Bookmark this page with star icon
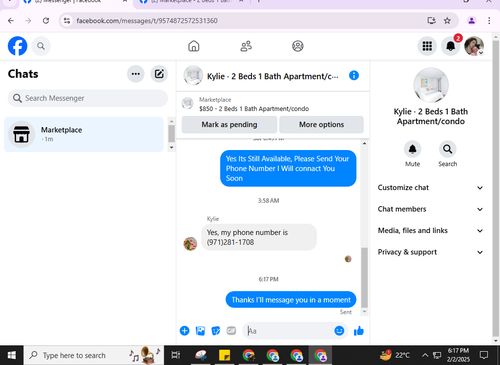This screenshot has width=500, height=365. [447, 21]
